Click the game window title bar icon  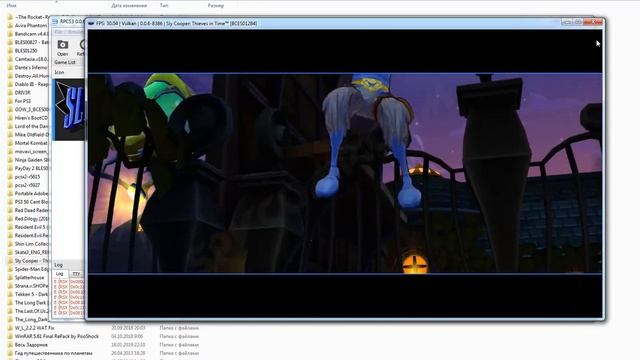[91, 23]
